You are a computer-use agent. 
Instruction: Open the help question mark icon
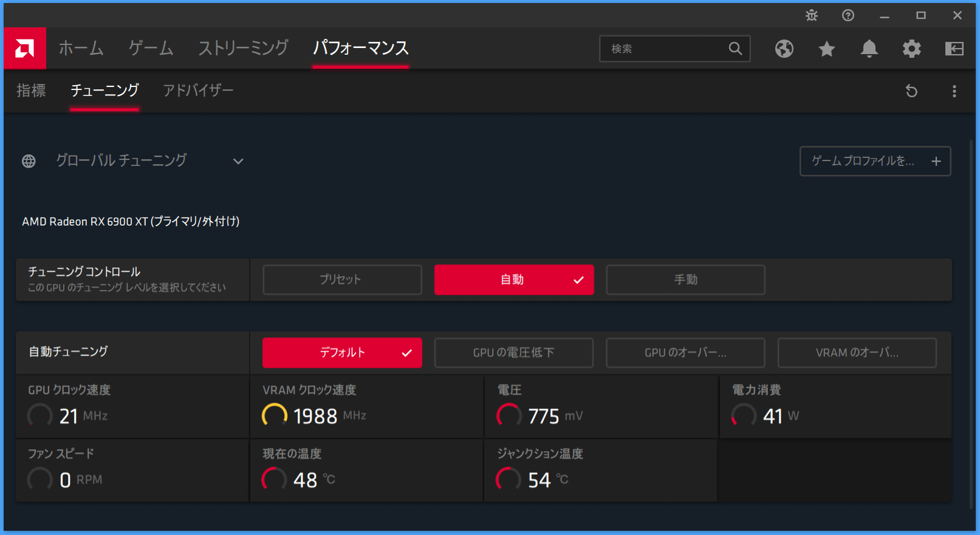pos(848,15)
